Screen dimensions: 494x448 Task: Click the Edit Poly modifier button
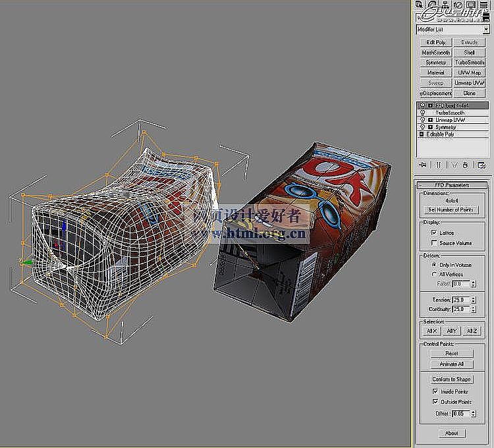click(436, 42)
